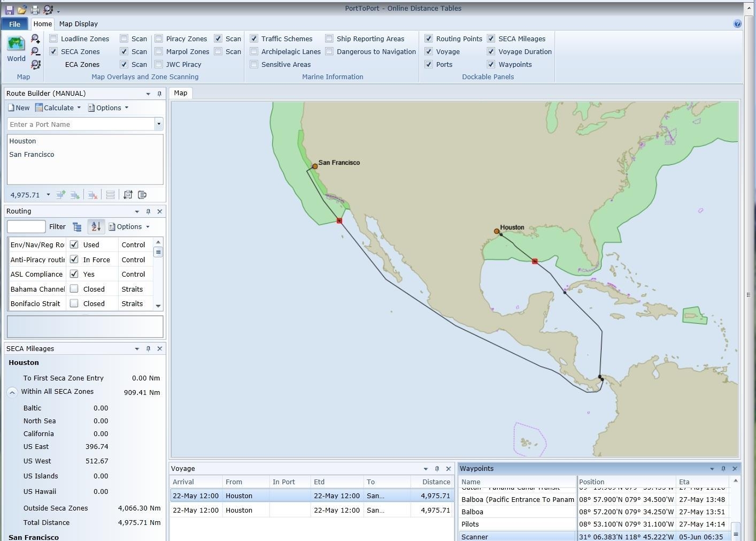Switch to the Map Display ribbon tab
The image size is (756, 541).
pyautogui.click(x=78, y=24)
